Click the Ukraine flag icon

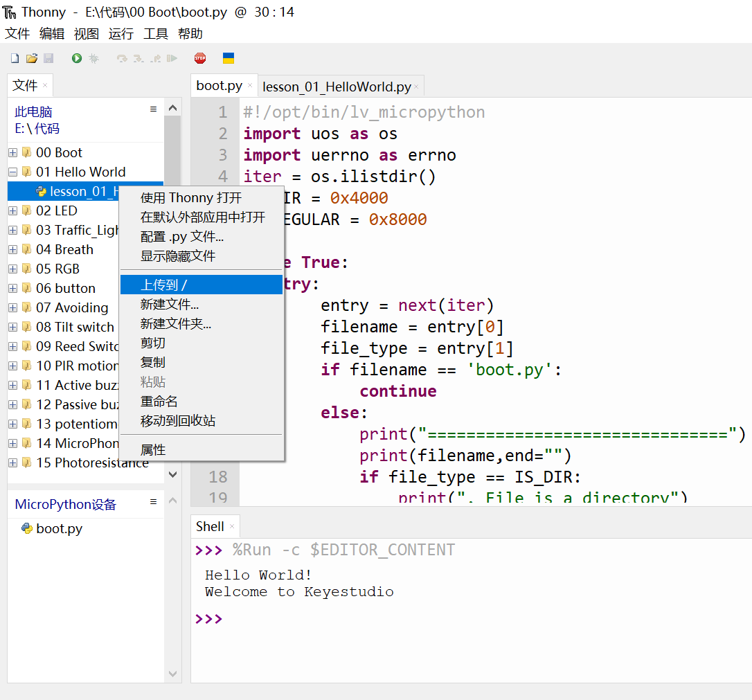pyautogui.click(x=229, y=58)
